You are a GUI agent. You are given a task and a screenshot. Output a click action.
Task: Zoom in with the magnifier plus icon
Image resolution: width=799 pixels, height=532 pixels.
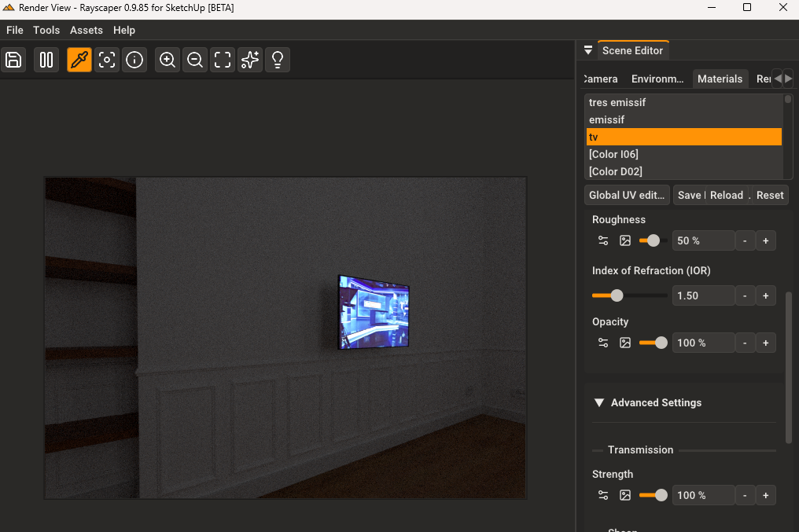click(168, 60)
